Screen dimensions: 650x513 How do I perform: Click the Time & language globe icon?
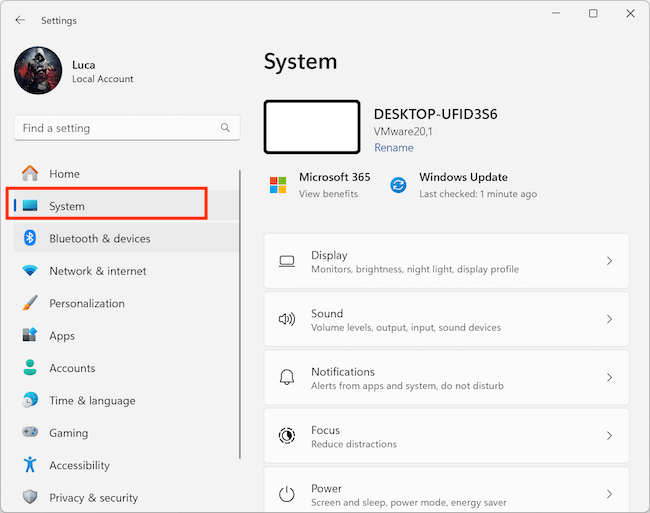[x=30, y=400]
